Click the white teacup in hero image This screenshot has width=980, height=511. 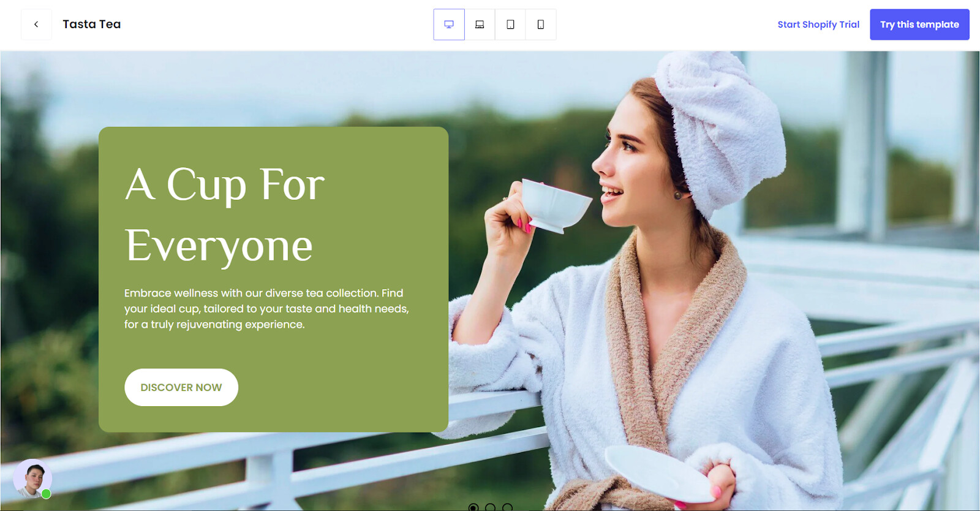click(x=555, y=205)
